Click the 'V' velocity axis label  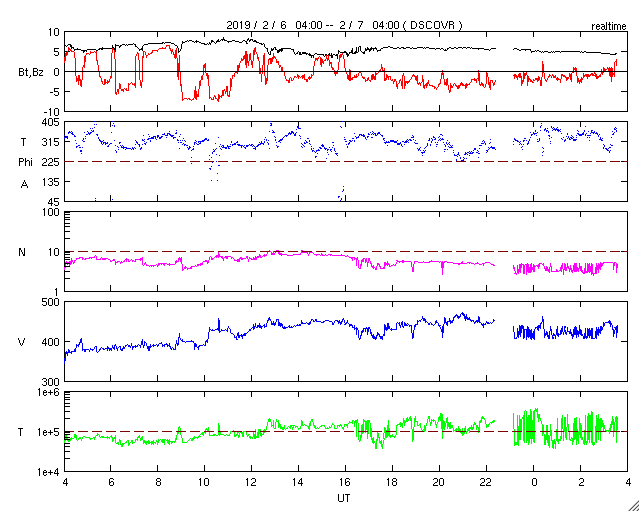tap(22, 342)
